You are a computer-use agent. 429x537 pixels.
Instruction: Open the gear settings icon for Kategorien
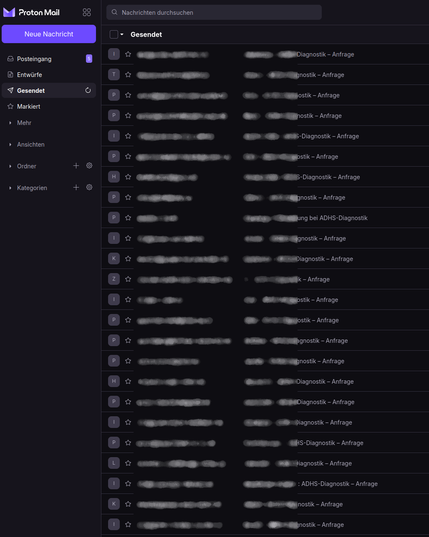[89, 187]
